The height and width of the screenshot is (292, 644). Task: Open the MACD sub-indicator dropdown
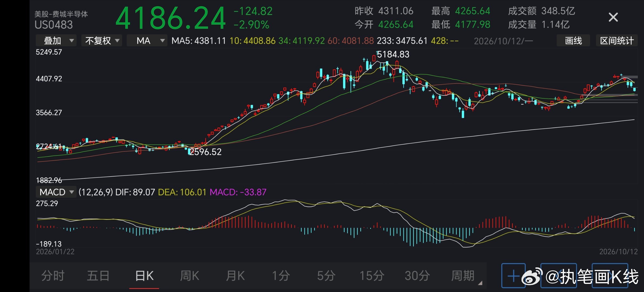pyautogui.click(x=56, y=192)
